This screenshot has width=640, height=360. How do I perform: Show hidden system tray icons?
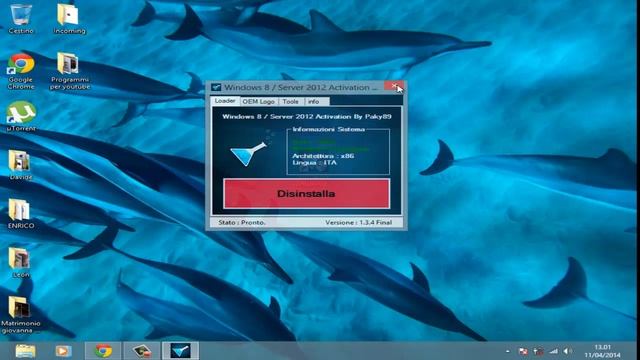click(508, 351)
